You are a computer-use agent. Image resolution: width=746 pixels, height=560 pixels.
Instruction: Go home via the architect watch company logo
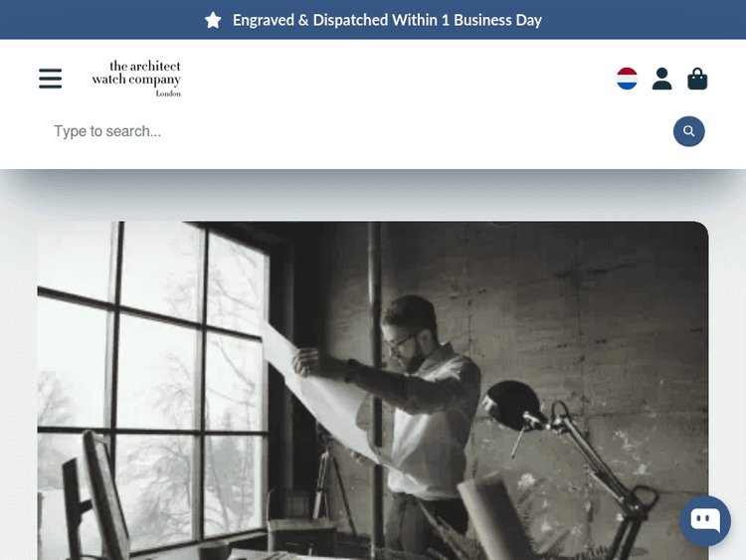pos(136,79)
